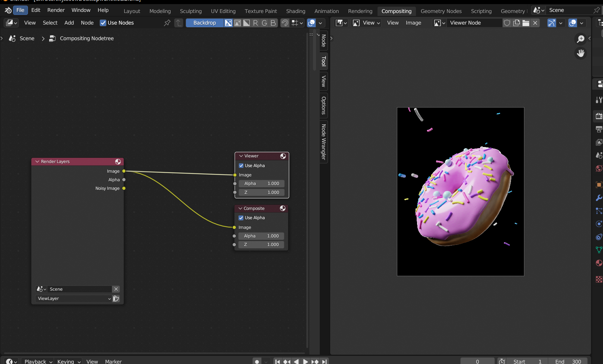This screenshot has width=603, height=364.
Task: Click the Noisy Image output socket
Action: (124, 188)
